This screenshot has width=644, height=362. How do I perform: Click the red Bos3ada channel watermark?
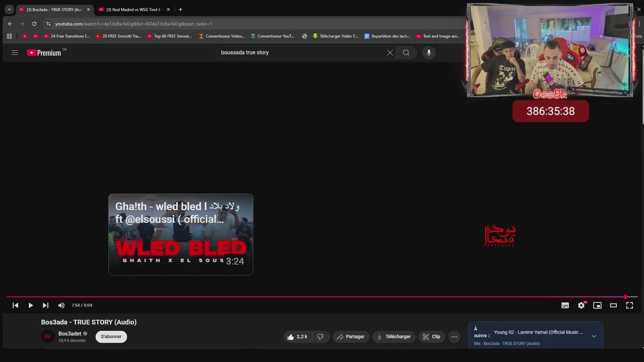[500, 235]
